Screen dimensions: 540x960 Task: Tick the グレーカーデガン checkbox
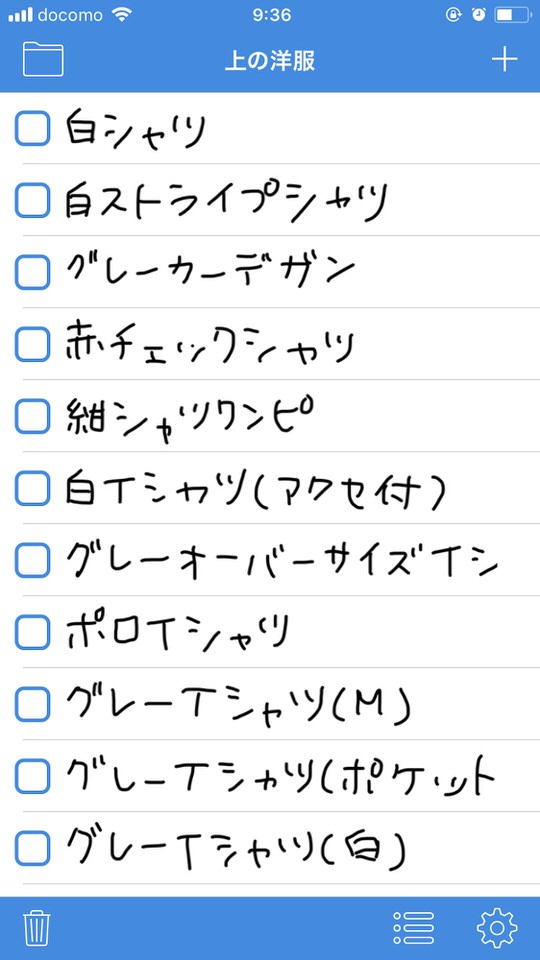pos(32,272)
